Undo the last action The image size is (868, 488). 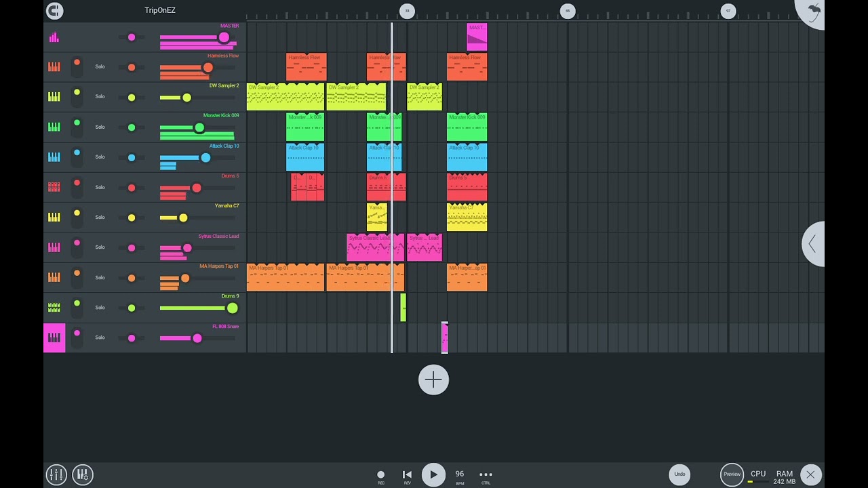click(679, 474)
